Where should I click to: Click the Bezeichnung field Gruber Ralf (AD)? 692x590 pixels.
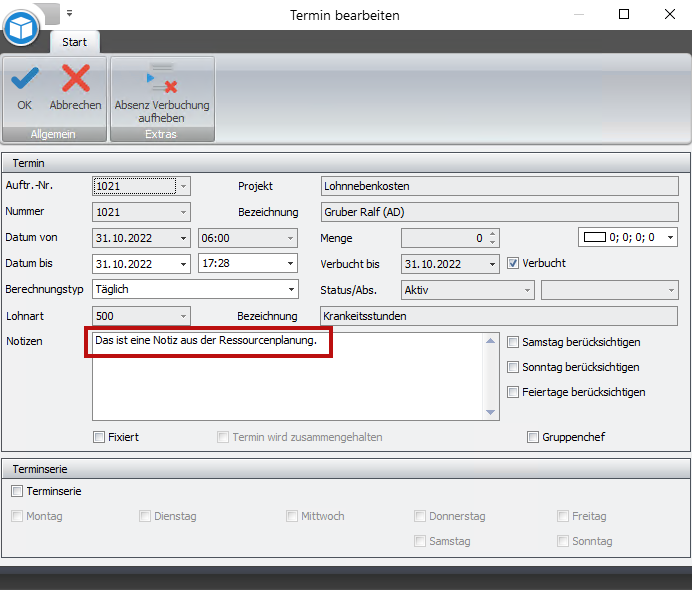click(x=500, y=212)
